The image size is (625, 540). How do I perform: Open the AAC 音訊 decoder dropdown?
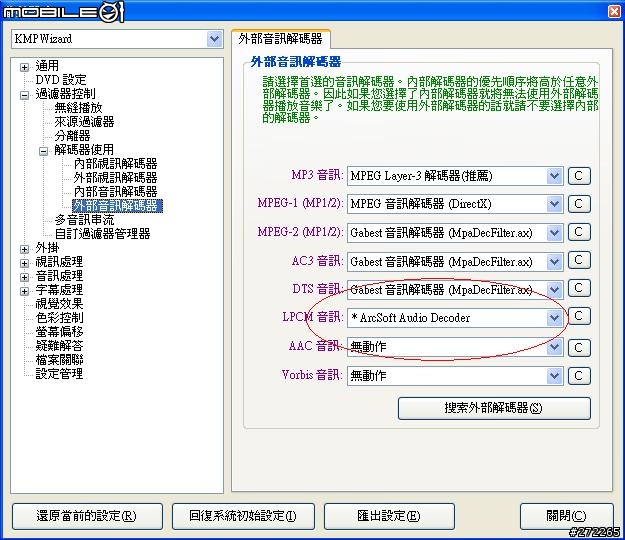pos(554,347)
